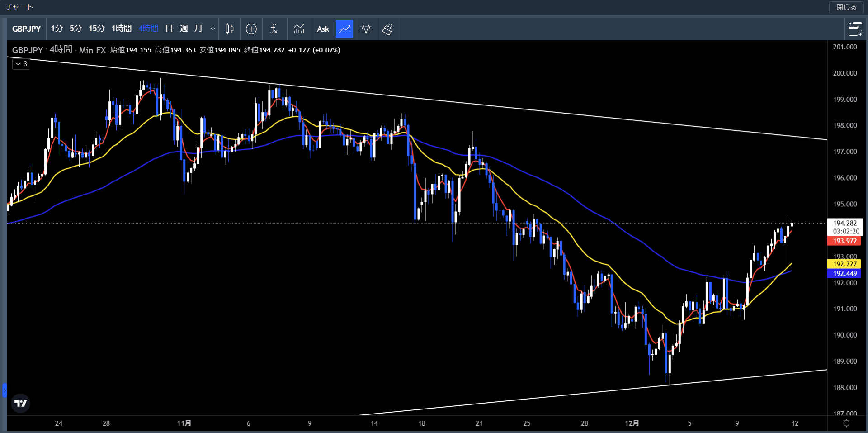Viewport: 868px width, 433px height.
Task: Click the 200.000 price axis label
Action: [x=844, y=73]
